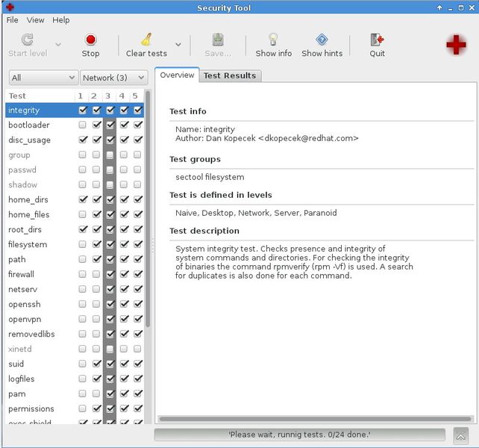This screenshot has height=448, width=479.
Task: Select the netserv test row
Action: [x=75, y=289]
